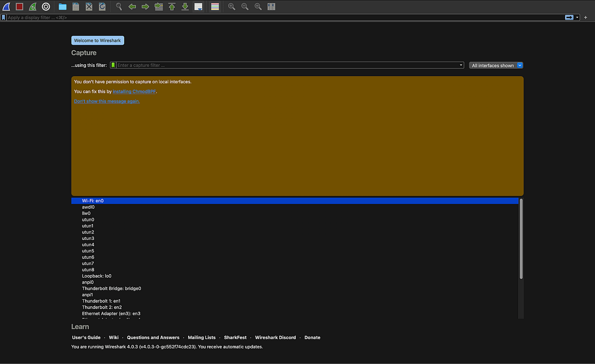Follow the installing ChmodBPF link

(x=134, y=92)
